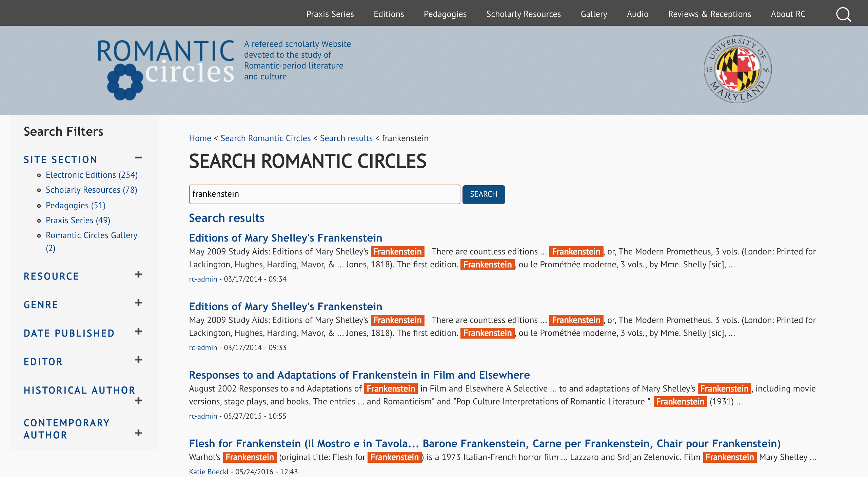Expand the Genre filter
This screenshot has width=868, height=477.
point(138,303)
